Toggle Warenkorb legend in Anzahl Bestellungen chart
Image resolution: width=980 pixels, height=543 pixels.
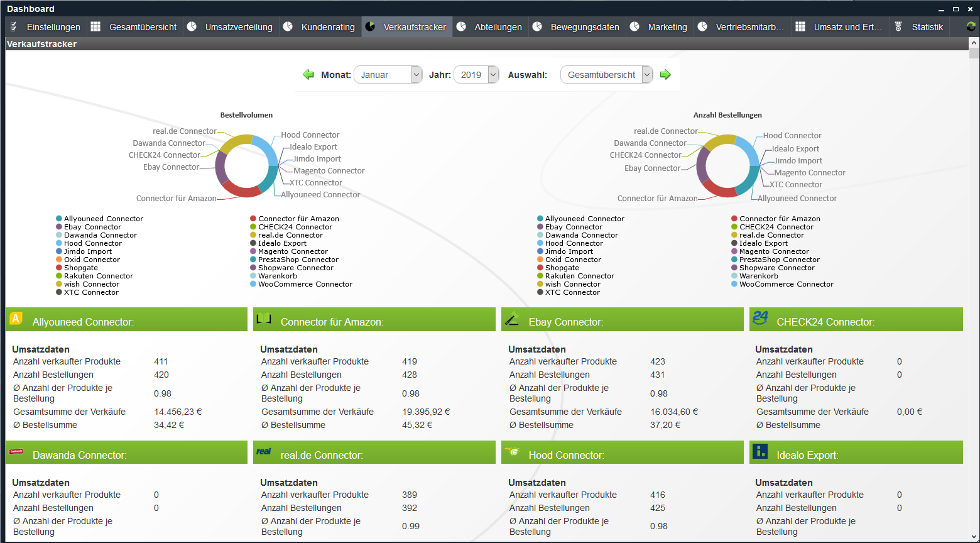[754, 276]
